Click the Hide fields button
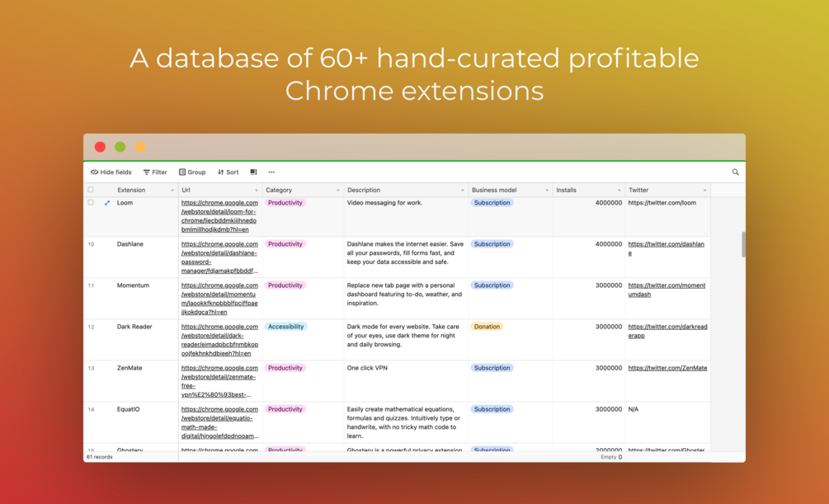The width and height of the screenshot is (829, 504). [111, 172]
